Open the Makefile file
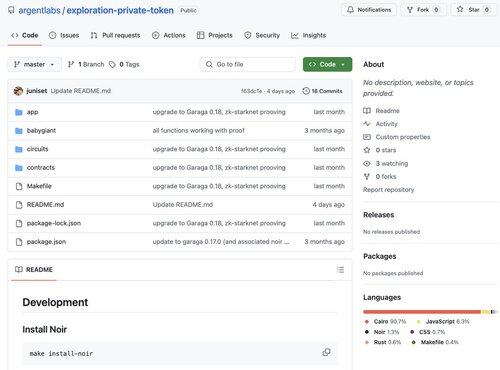500x370 pixels. (x=39, y=186)
